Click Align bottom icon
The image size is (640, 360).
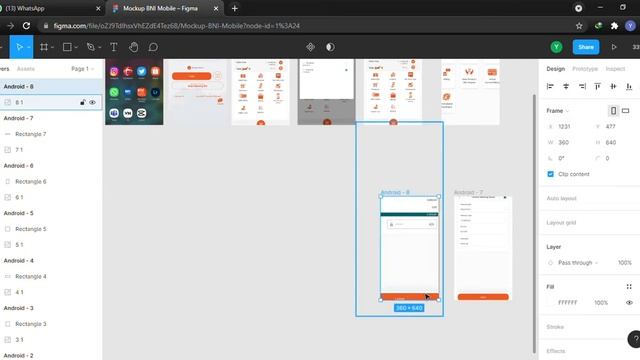coord(629,86)
